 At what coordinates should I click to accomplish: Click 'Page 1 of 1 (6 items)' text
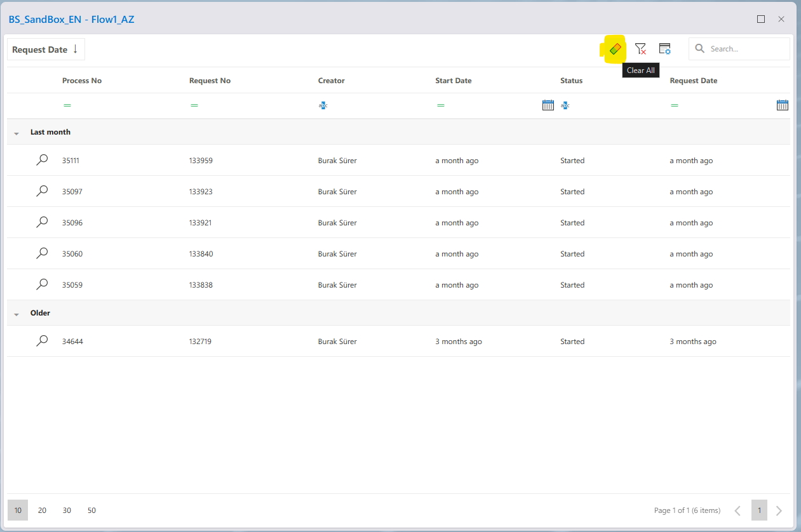pyautogui.click(x=687, y=510)
